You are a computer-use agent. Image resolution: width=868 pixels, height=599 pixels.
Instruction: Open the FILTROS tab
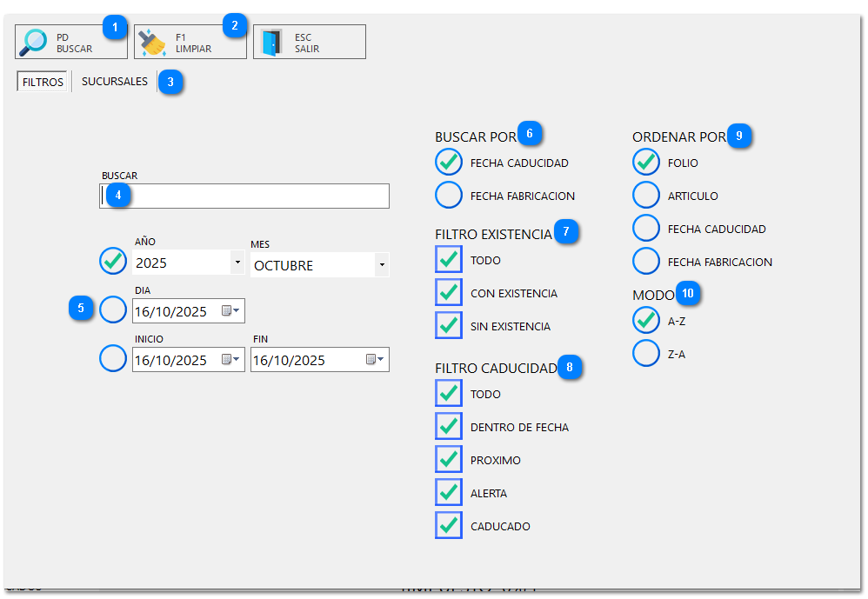[x=43, y=83]
